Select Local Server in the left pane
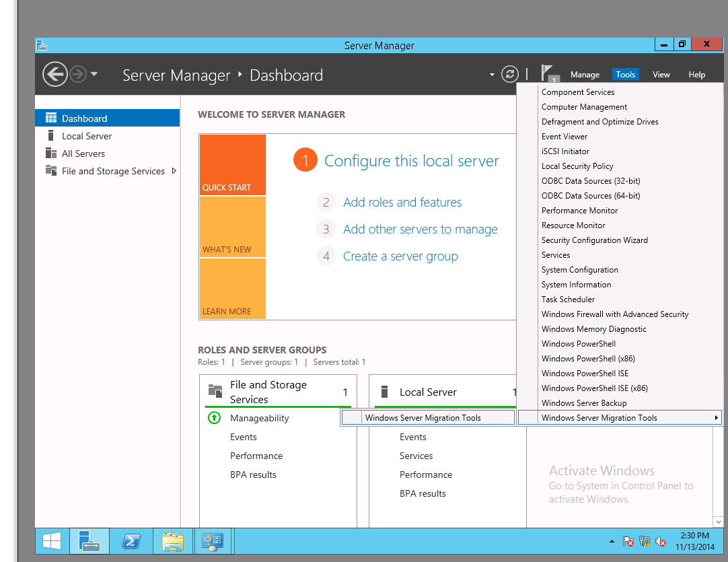Viewport: 728px width, 562px height. 107,136
